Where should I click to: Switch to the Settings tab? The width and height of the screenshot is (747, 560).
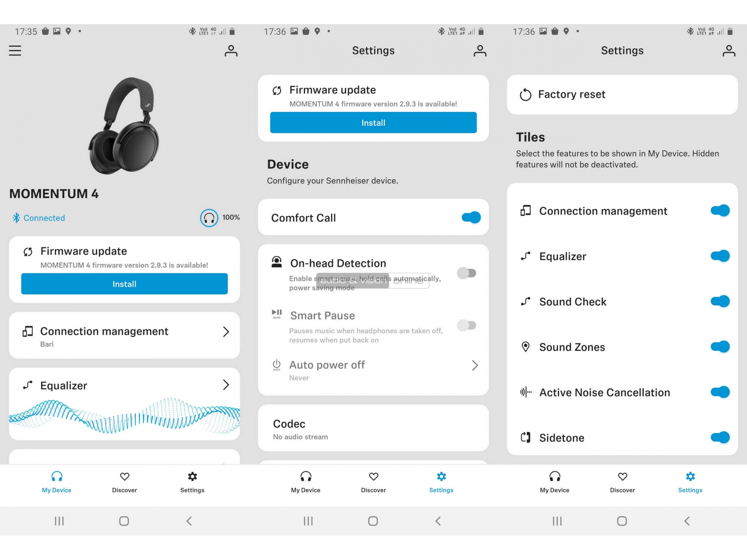click(192, 481)
